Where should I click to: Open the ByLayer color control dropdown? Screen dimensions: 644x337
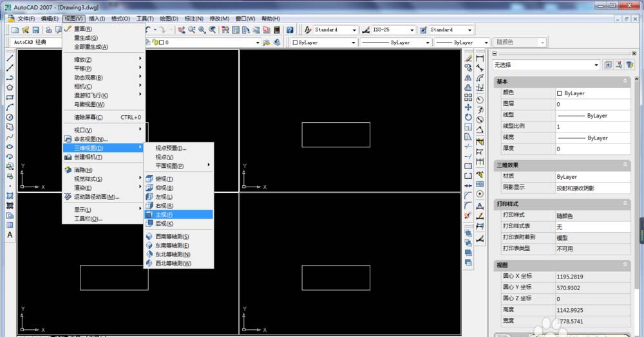pyautogui.click(x=323, y=42)
